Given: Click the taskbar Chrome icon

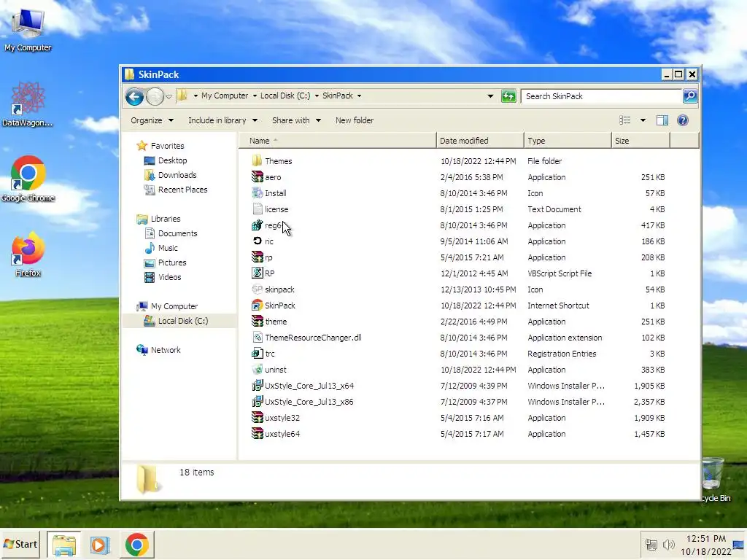Looking at the screenshot, I should [136, 545].
